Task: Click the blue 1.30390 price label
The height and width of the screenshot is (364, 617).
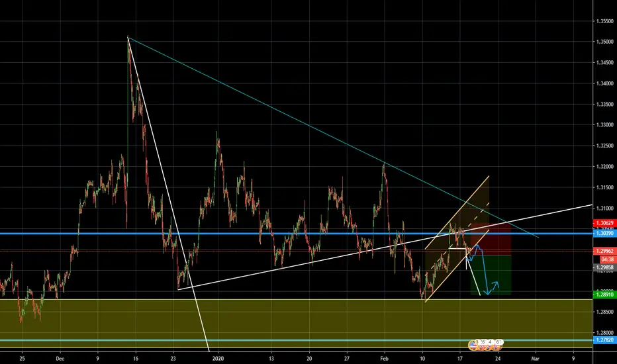Action: (x=605, y=234)
